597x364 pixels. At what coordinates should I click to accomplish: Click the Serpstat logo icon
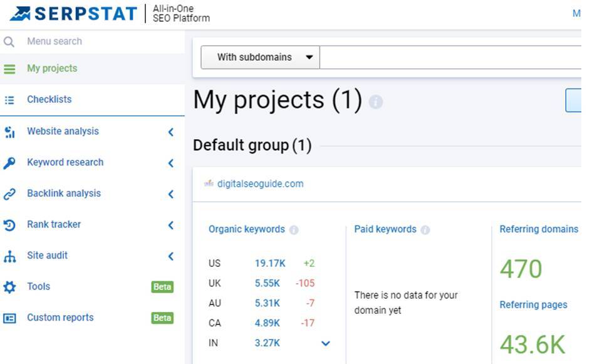pyautogui.click(x=21, y=13)
